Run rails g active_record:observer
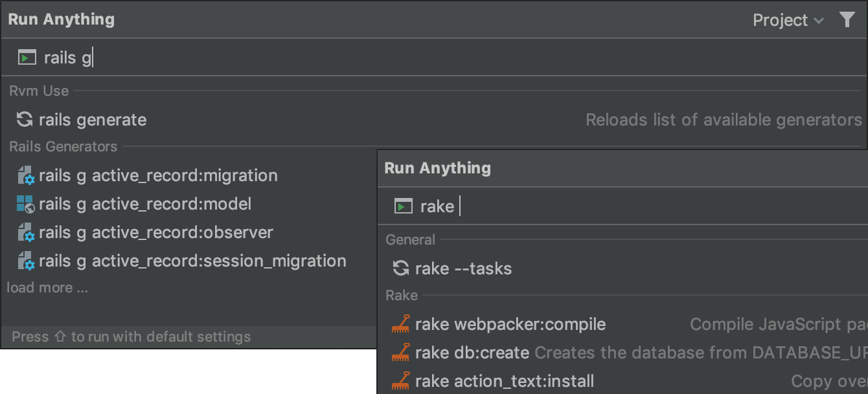Viewport: 868px width, 394px height. (156, 233)
